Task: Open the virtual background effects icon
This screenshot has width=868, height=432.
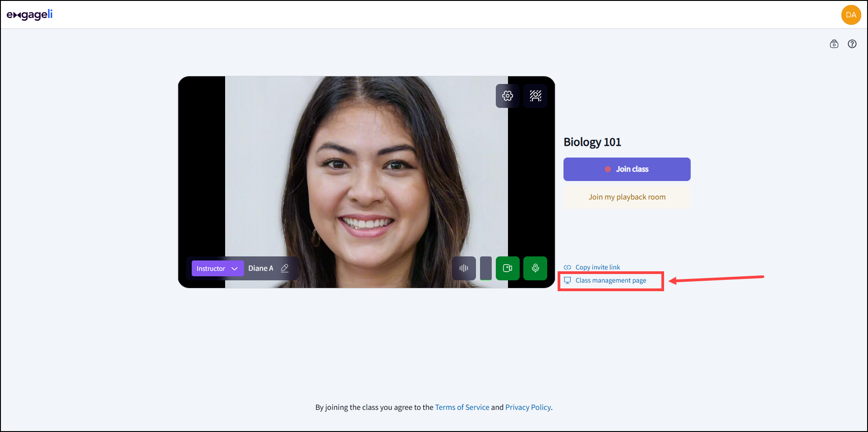Action: click(x=535, y=96)
